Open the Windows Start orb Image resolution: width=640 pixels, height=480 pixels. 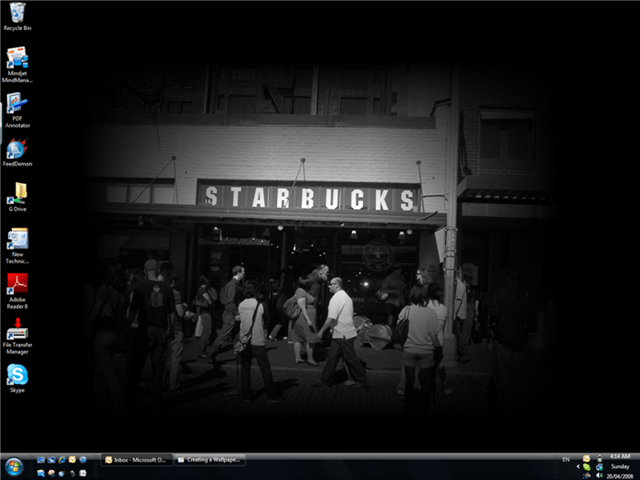[14, 467]
